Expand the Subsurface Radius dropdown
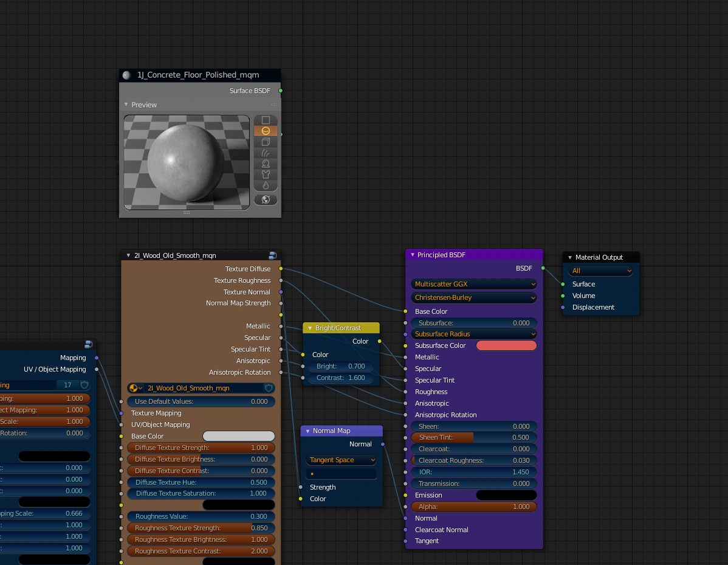 click(x=473, y=334)
